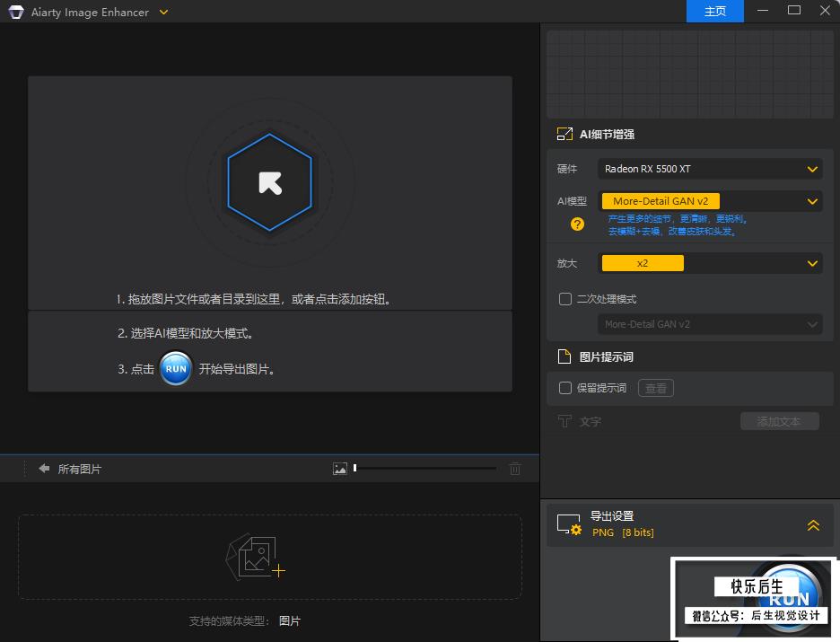Click the yellow question mark help icon
Screen dimensions: 840x642
[577, 224]
